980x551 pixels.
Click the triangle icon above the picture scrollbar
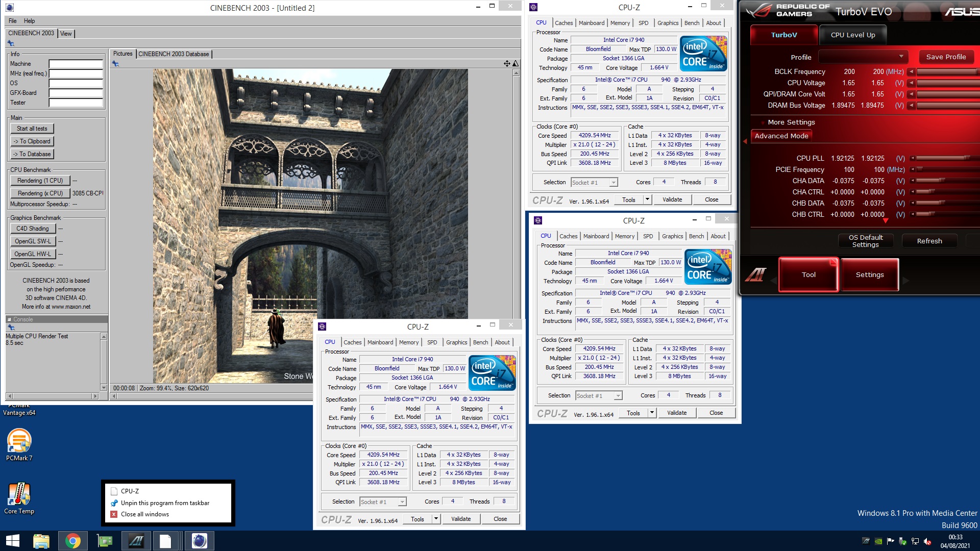tap(516, 64)
